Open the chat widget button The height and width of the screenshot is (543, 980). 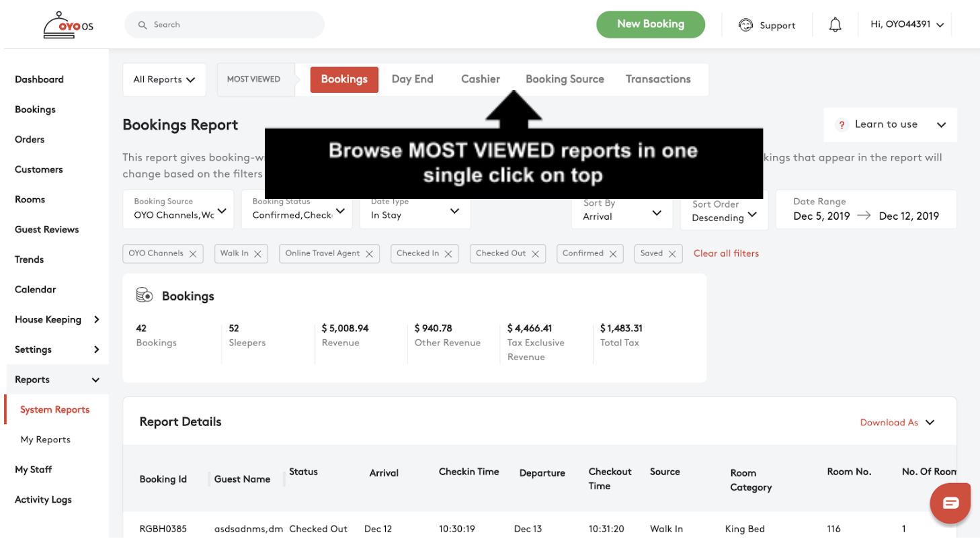(950, 503)
